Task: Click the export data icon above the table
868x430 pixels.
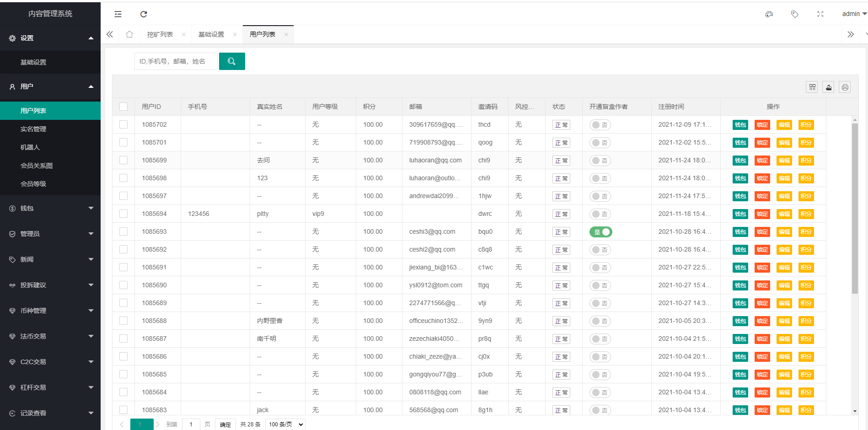Action: [828, 86]
